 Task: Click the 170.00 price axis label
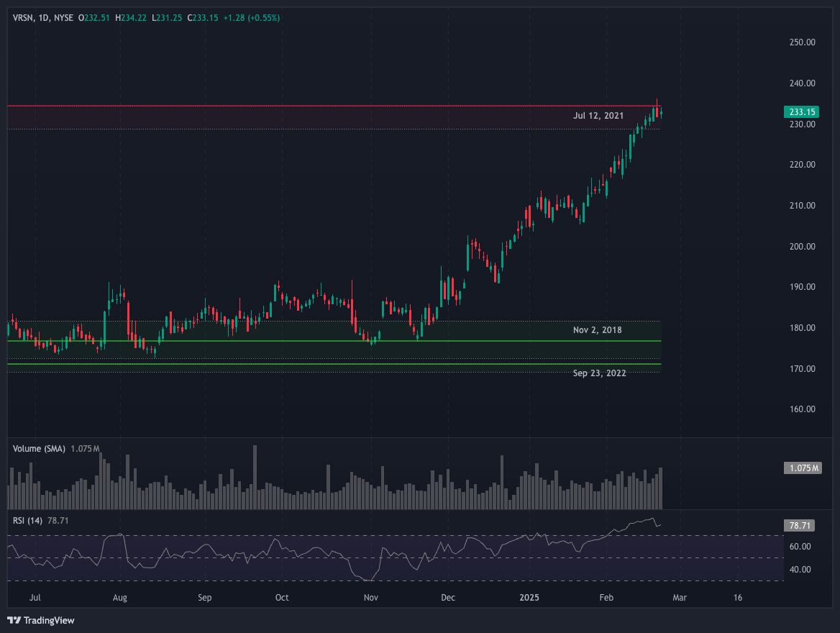(802, 369)
